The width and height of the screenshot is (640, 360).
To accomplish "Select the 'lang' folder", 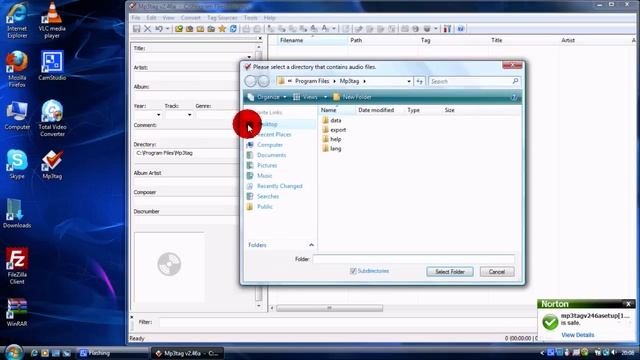I will click(331, 149).
